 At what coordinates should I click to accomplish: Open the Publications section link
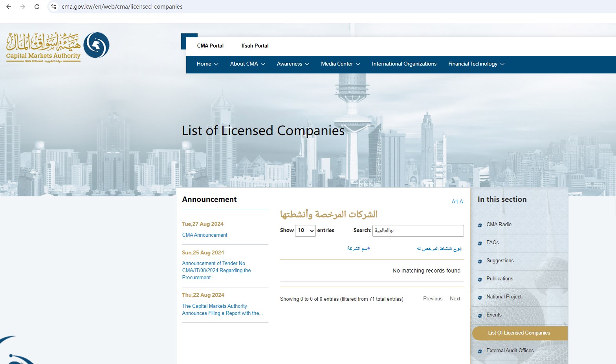click(500, 278)
